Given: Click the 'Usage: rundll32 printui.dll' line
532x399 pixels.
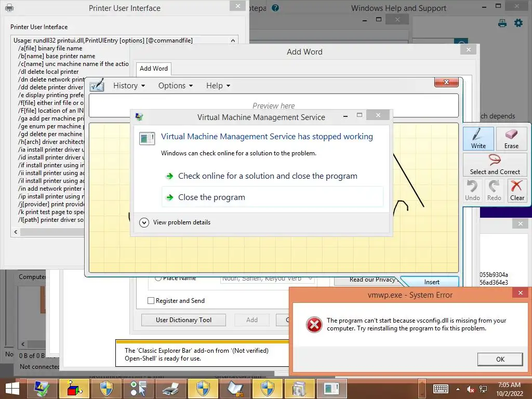Looking at the screenshot, I should click(103, 41).
